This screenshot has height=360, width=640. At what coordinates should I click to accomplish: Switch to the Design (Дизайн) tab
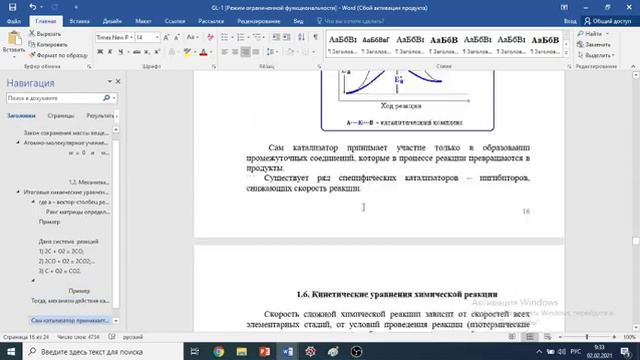(x=112, y=21)
